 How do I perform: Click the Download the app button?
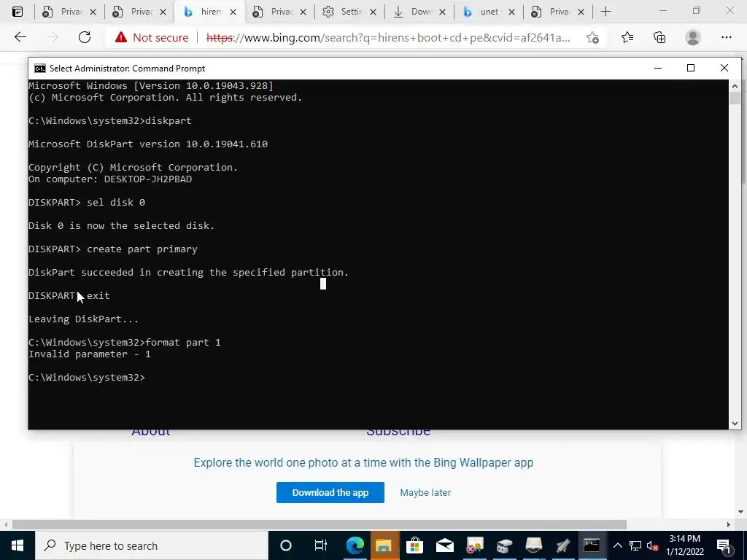point(330,492)
